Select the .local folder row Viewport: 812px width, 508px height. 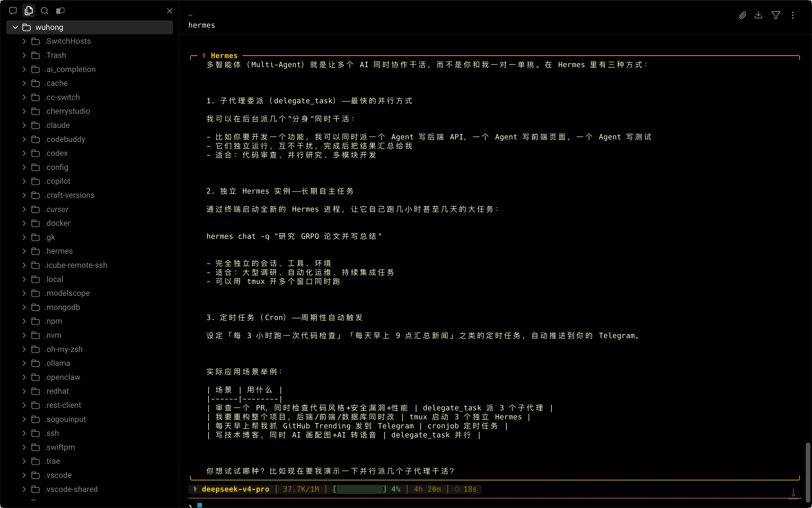pyautogui.click(x=90, y=279)
